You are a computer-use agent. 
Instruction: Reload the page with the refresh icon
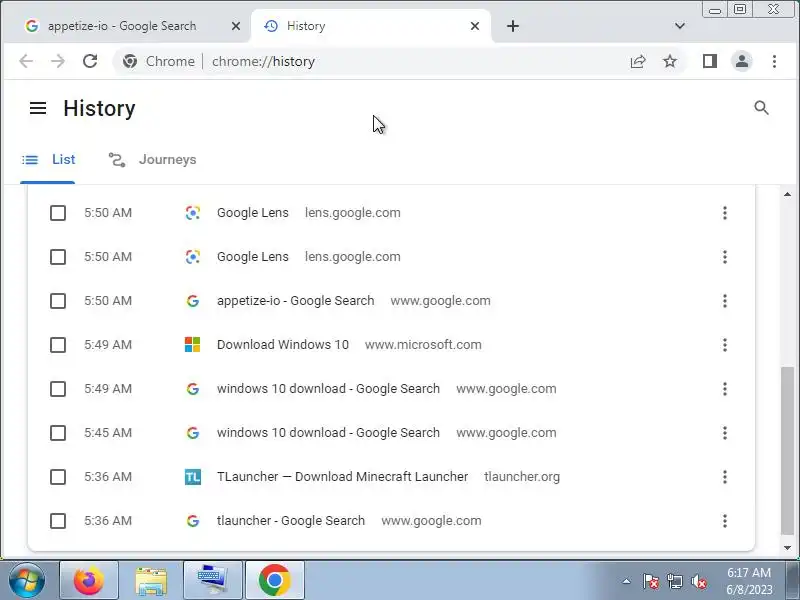[90, 61]
